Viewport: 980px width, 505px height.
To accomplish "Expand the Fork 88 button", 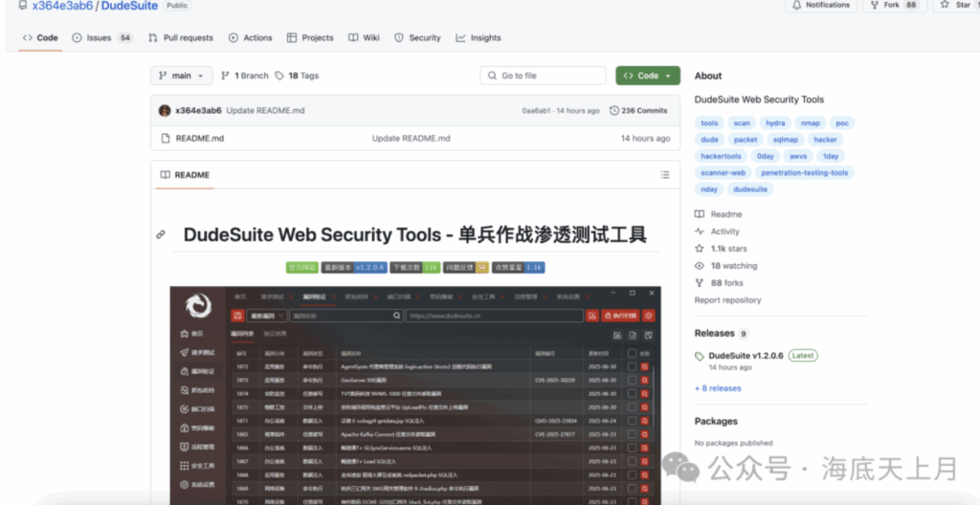I will pos(895,6).
